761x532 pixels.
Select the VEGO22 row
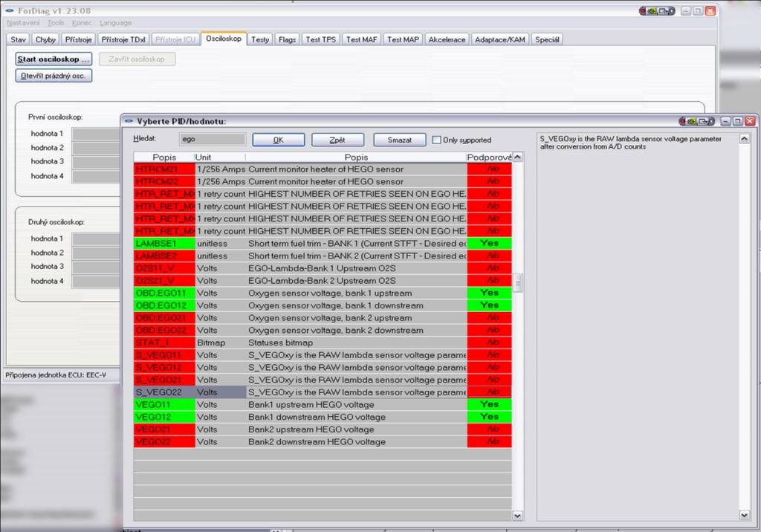323,441
